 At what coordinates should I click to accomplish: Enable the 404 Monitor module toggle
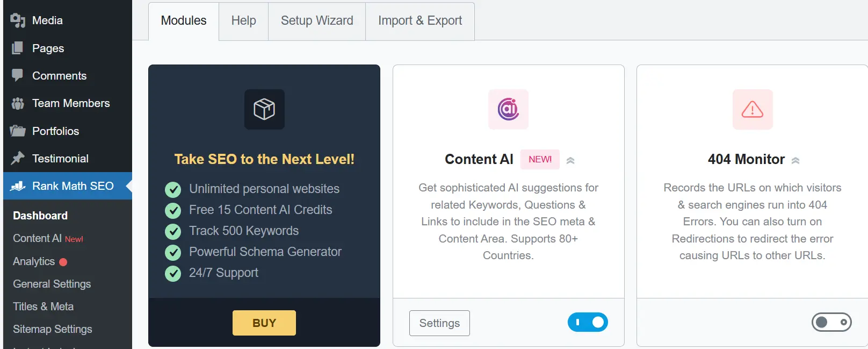pyautogui.click(x=831, y=323)
